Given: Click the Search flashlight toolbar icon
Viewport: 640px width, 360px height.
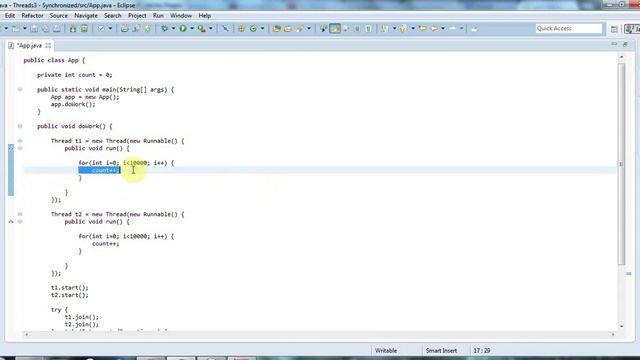Looking at the screenshot, I should pyautogui.click(x=300, y=29).
